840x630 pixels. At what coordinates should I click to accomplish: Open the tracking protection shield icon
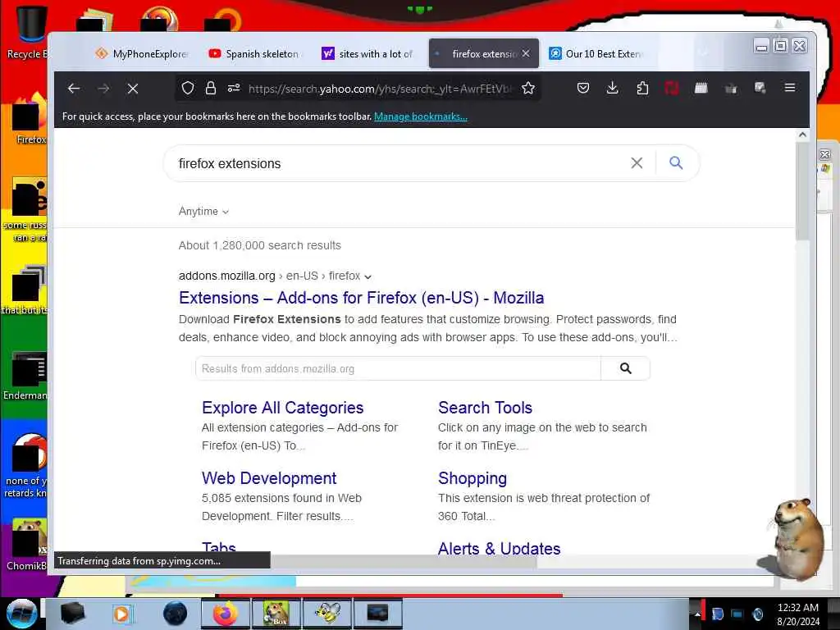tap(188, 88)
